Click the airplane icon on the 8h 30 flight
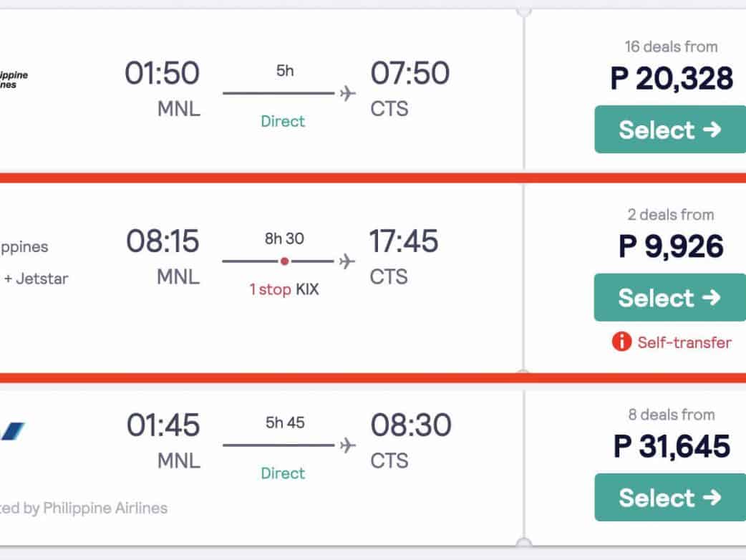 click(x=347, y=261)
